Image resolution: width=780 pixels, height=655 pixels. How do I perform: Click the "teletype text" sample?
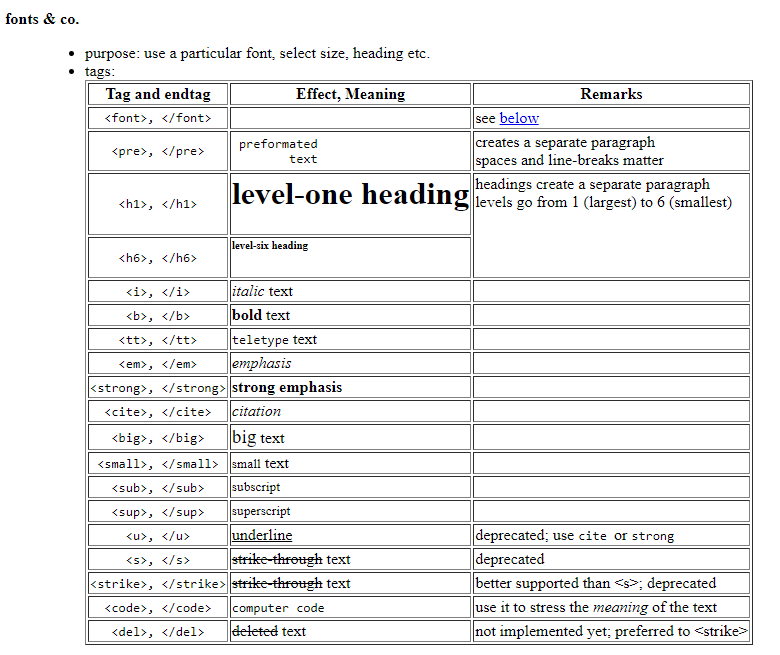coord(274,339)
